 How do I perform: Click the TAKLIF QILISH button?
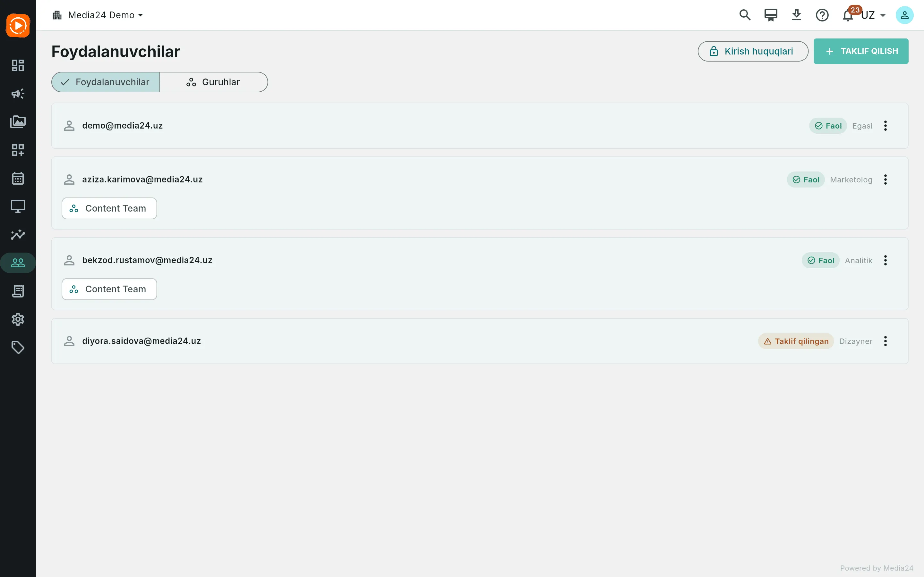click(x=861, y=51)
